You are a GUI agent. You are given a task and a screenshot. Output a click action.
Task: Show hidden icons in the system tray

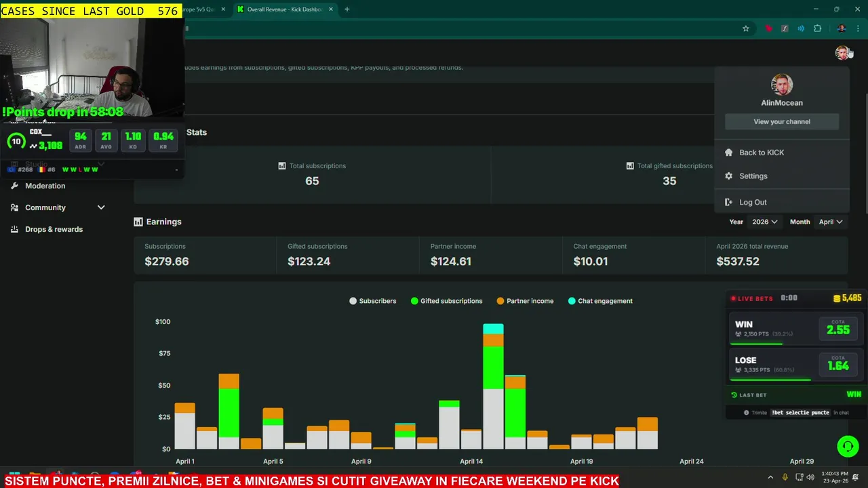[x=770, y=477]
